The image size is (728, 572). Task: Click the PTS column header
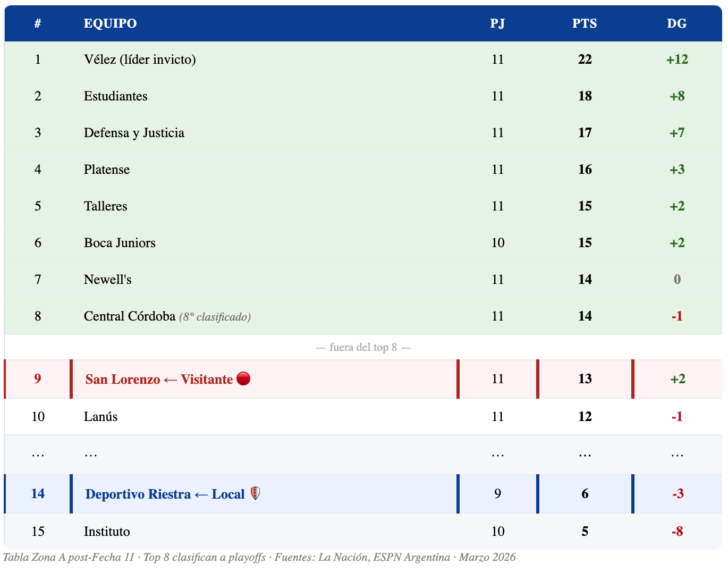[x=585, y=23]
